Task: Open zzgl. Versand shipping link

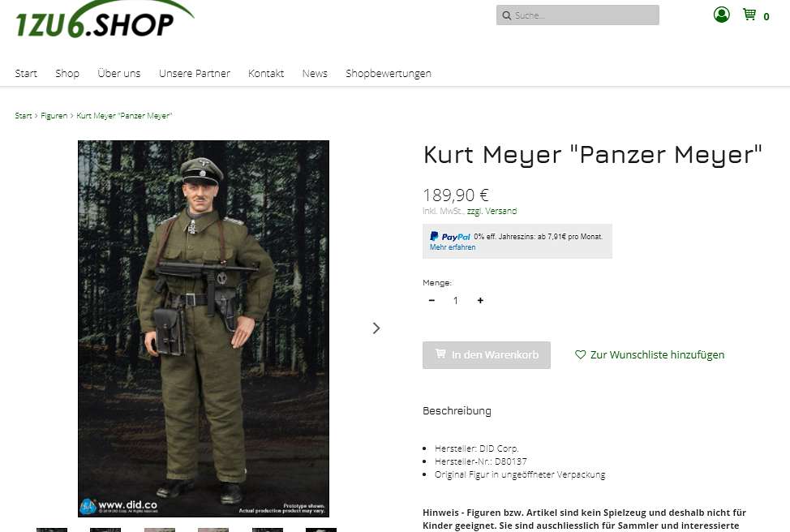Action: pos(492,211)
